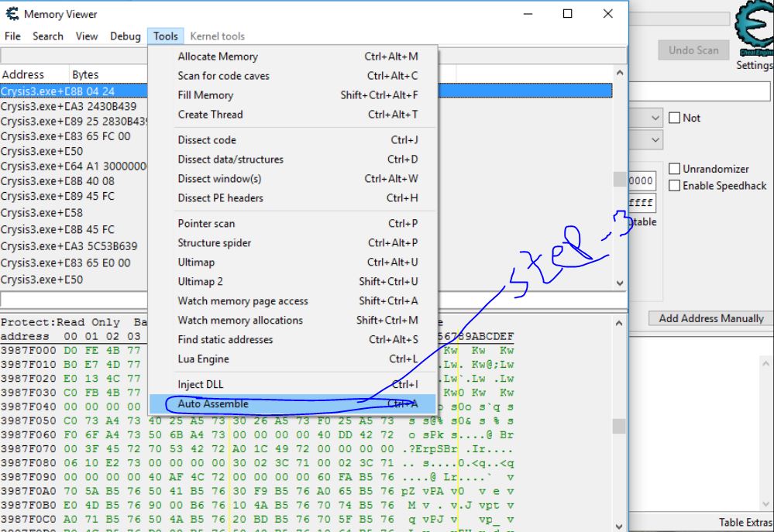Click the hex view scrollbar down arrow

click(x=620, y=526)
